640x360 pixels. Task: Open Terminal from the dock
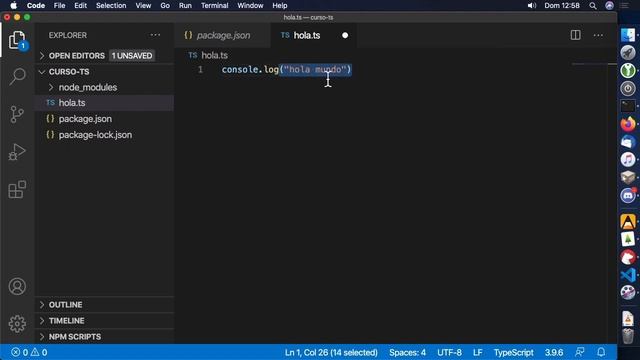click(628, 106)
